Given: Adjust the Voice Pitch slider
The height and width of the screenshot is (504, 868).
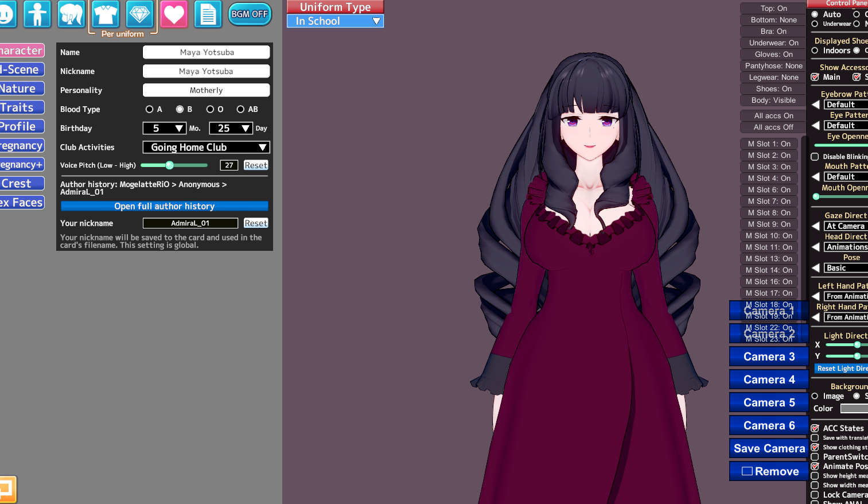Looking at the screenshot, I should [170, 165].
